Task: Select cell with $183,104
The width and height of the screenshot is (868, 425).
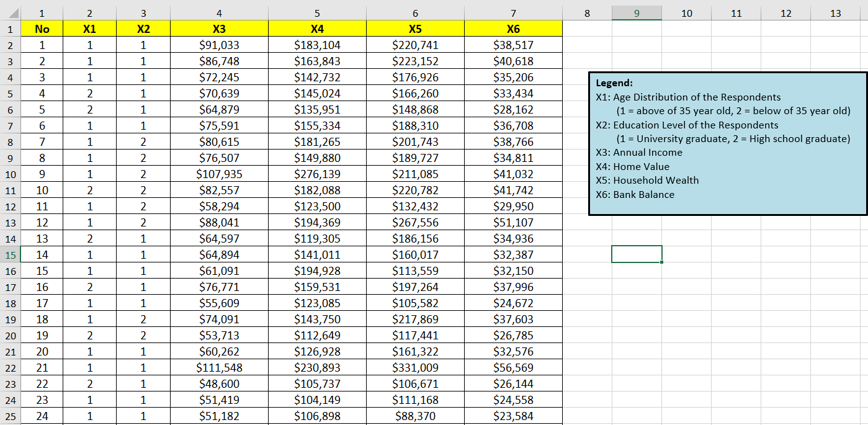Action: coord(317,45)
